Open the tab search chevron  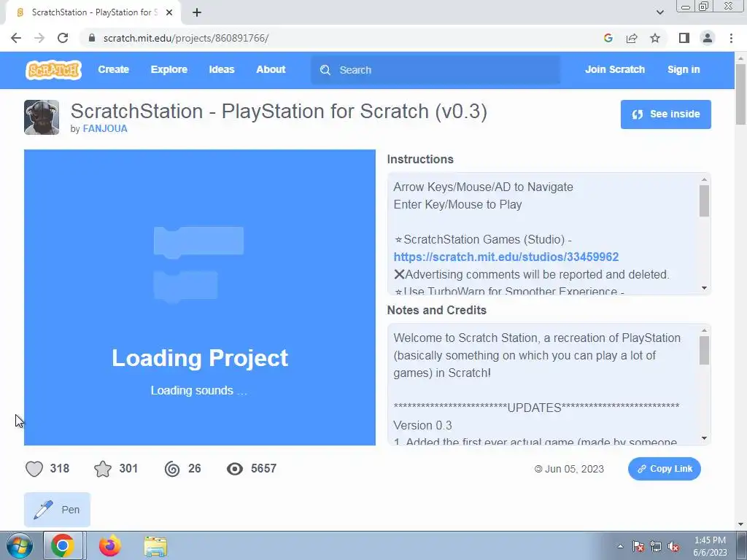coord(659,12)
